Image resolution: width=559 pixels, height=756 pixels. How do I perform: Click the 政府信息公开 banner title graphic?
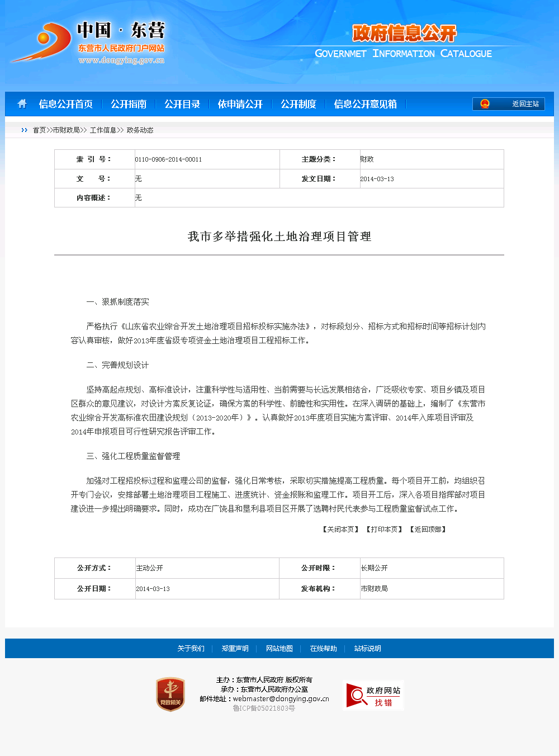(404, 34)
